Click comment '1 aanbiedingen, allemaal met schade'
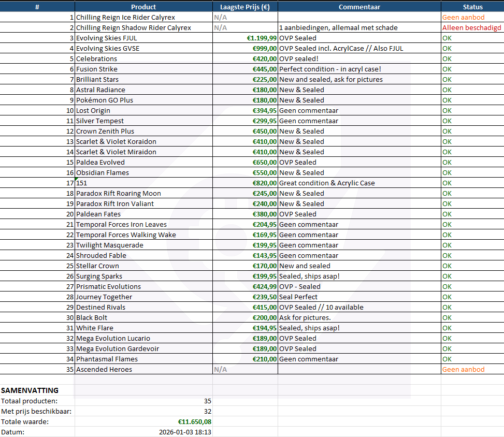Viewport: 504px width, 437px height. (x=359, y=27)
